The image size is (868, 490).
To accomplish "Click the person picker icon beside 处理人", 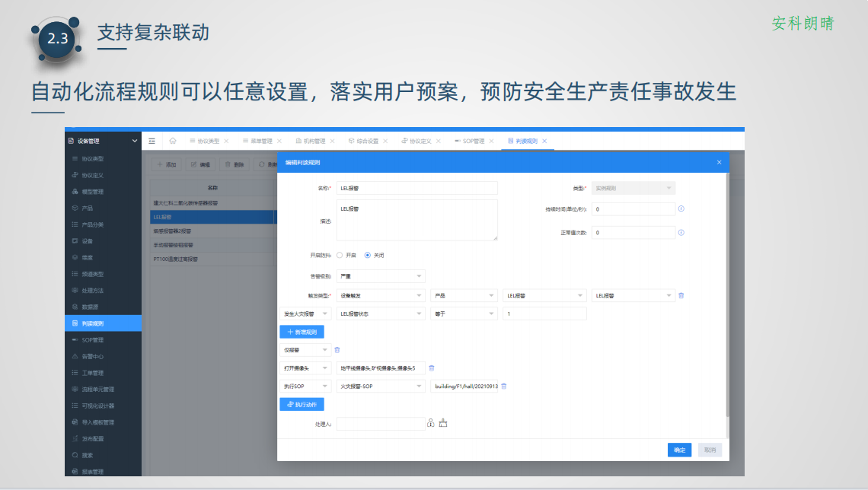I will pos(431,424).
